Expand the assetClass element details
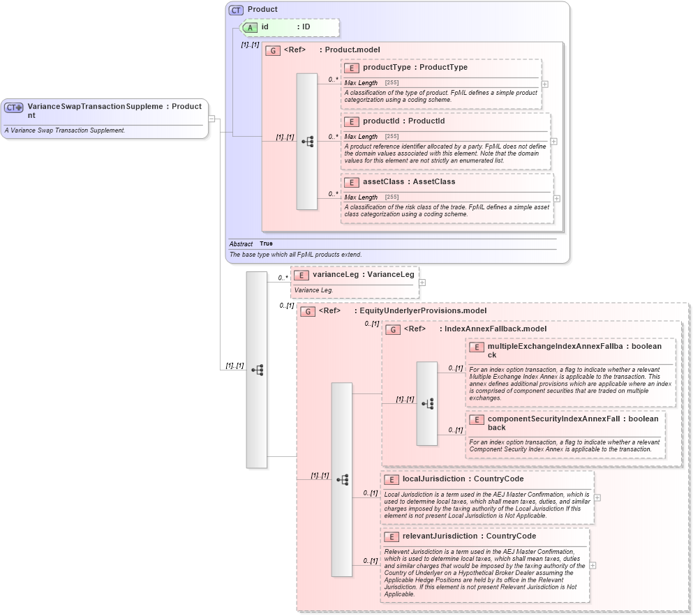This screenshot has width=693, height=616. click(x=557, y=199)
